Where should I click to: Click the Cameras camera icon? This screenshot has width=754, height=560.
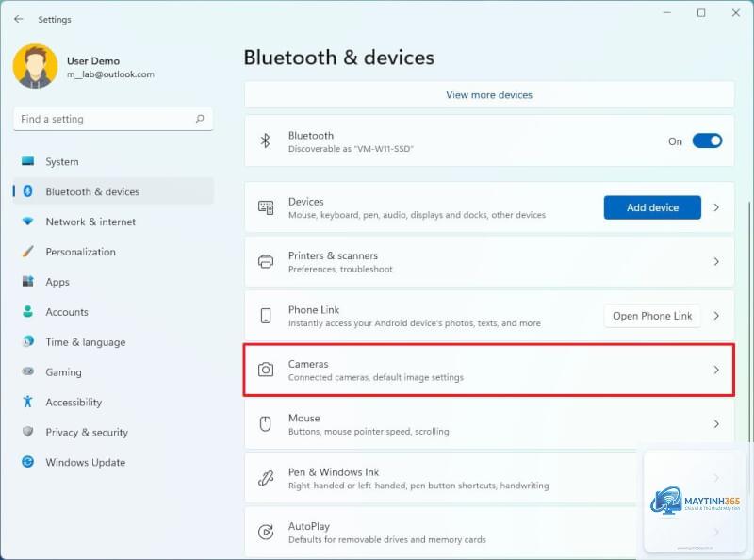coord(266,370)
